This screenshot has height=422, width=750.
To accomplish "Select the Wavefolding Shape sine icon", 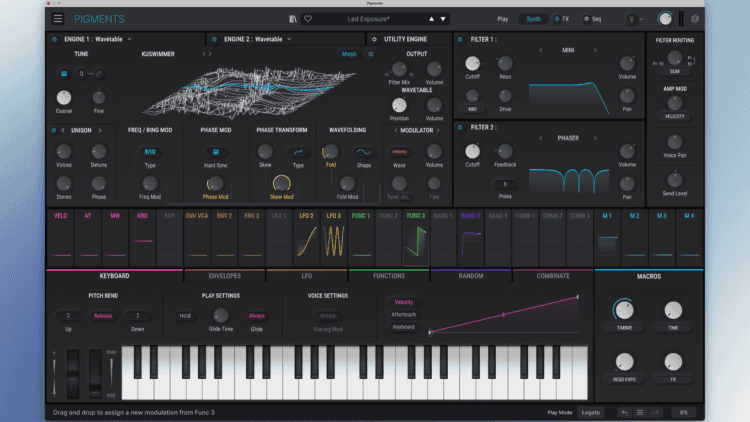I will [x=364, y=152].
